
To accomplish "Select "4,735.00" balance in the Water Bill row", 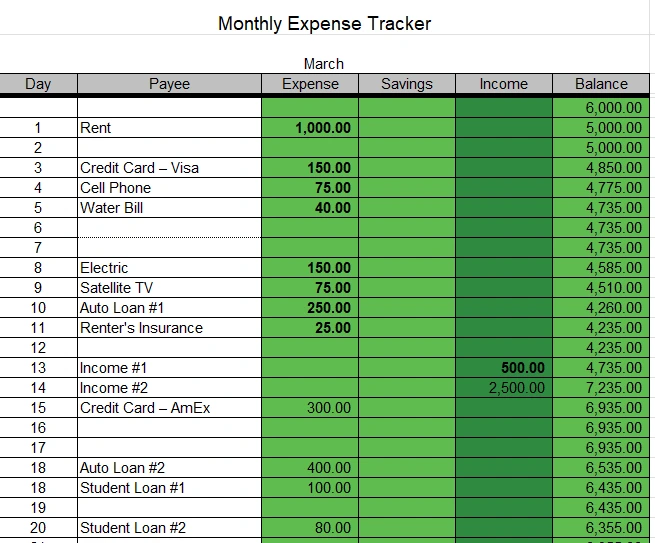I will pos(601,208).
